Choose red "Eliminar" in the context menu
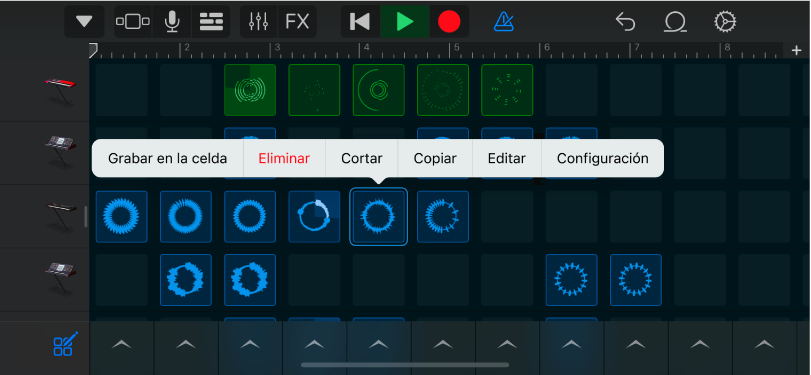This screenshot has width=811, height=375. (284, 158)
